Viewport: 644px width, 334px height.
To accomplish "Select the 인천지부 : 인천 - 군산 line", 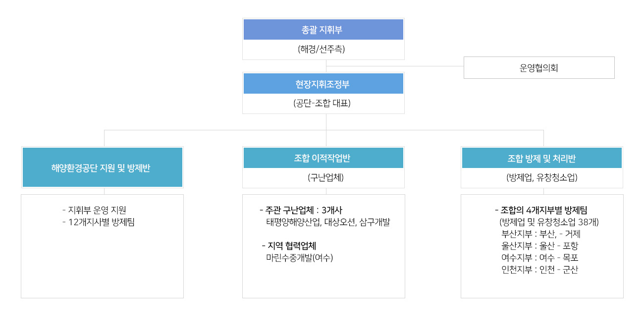I will point(540,270).
